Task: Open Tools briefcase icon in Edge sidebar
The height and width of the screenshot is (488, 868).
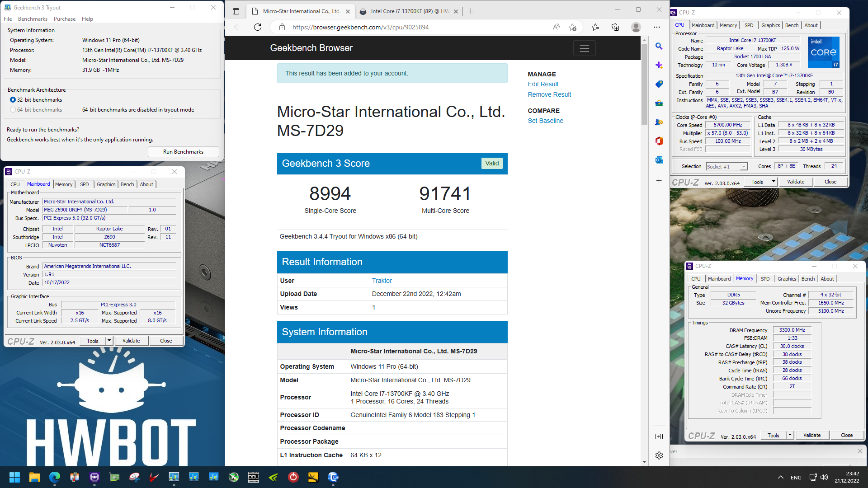Action: (x=659, y=103)
